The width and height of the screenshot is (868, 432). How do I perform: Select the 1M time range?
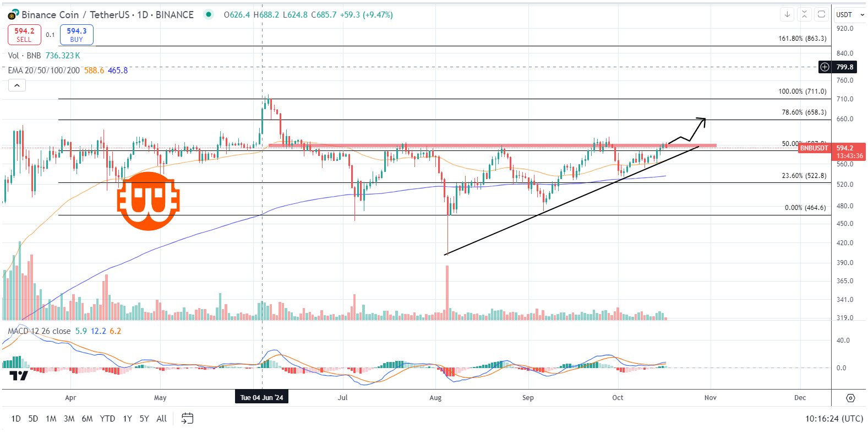(51, 419)
